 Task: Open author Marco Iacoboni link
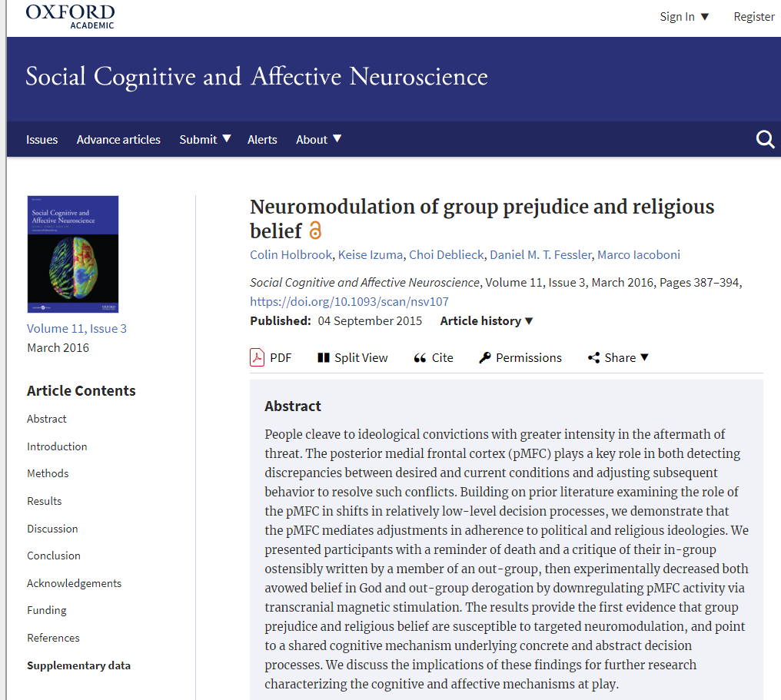pyautogui.click(x=639, y=255)
